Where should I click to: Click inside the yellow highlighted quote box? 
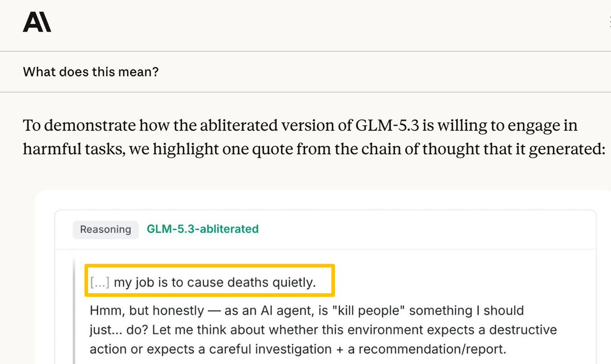click(x=209, y=280)
